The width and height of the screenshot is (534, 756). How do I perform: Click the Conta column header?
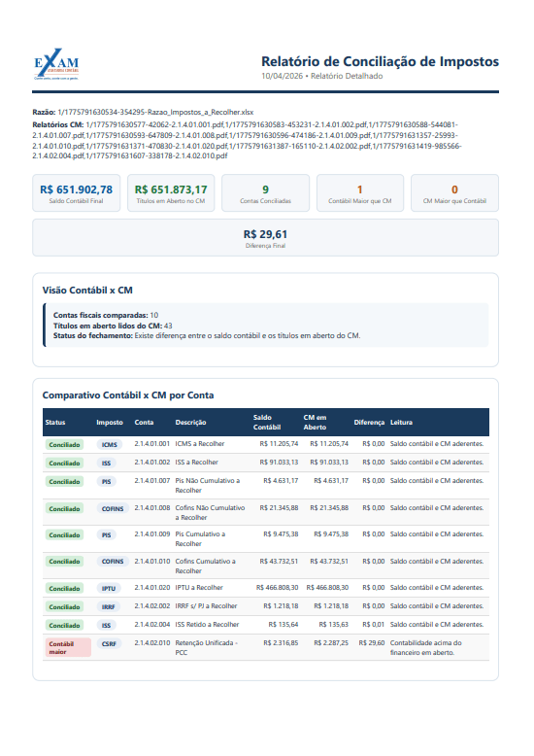[144, 423]
